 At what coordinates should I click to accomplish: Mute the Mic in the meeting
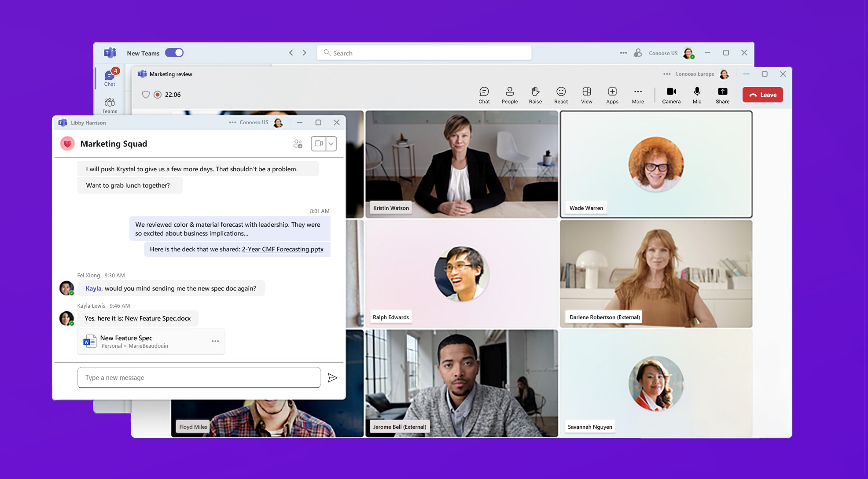click(697, 95)
